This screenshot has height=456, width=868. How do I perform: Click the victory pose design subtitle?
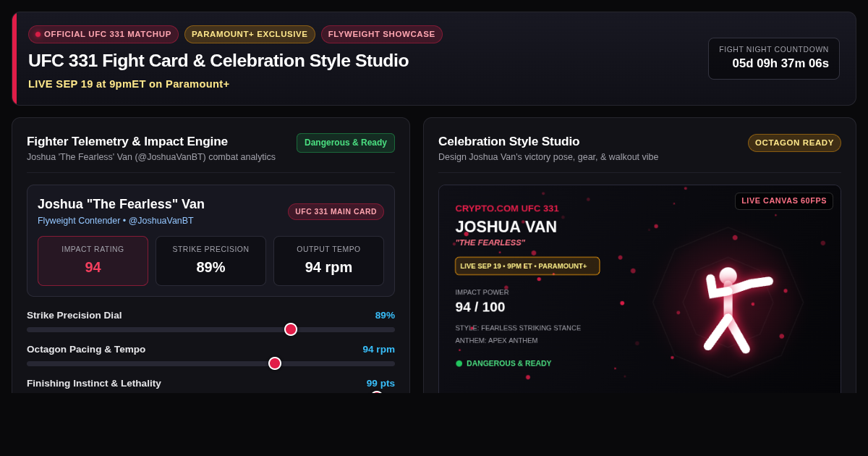pyautogui.click(x=548, y=157)
